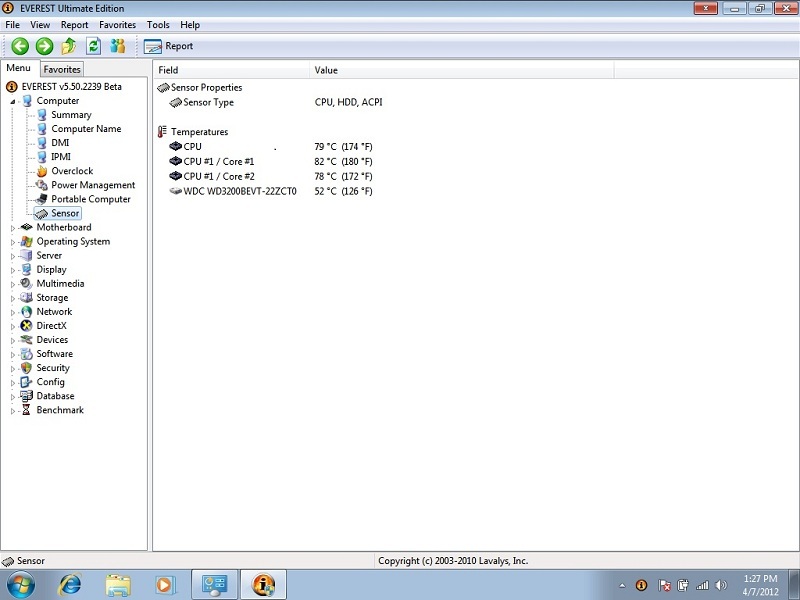Show hidden tray icons arrow
Screen dimensions: 800x600
622,585
